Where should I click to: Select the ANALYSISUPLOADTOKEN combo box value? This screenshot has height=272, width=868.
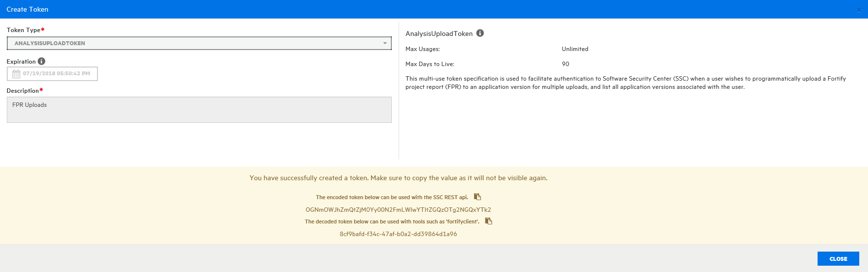coord(194,43)
